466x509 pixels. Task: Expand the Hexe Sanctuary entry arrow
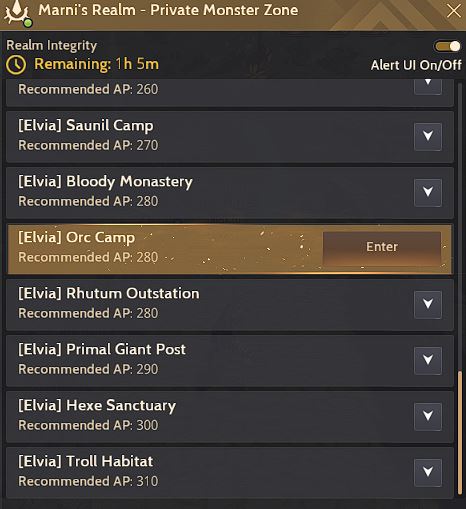click(x=428, y=416)
